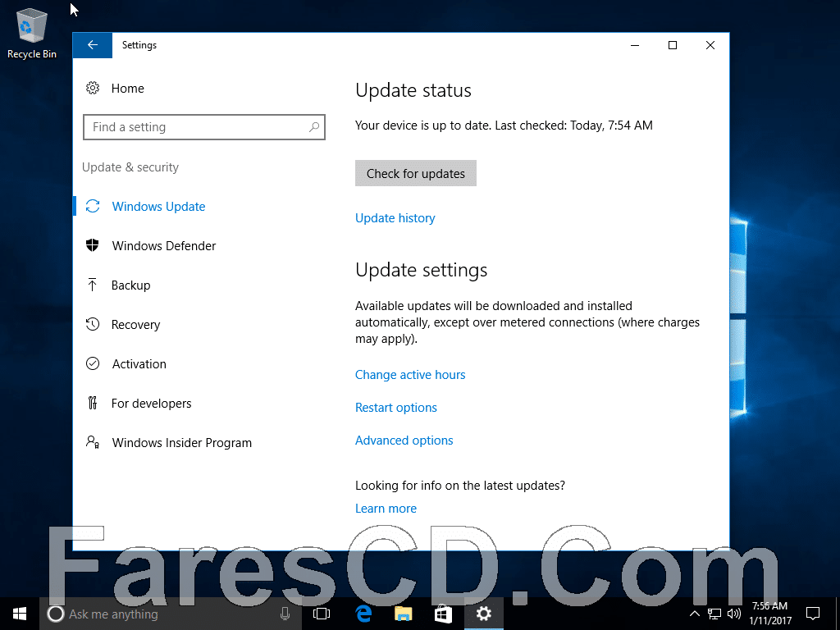Viewport: 840px width, 630px height.
Task: Click the Cortana microphone icon
Action: coord(285,614)
